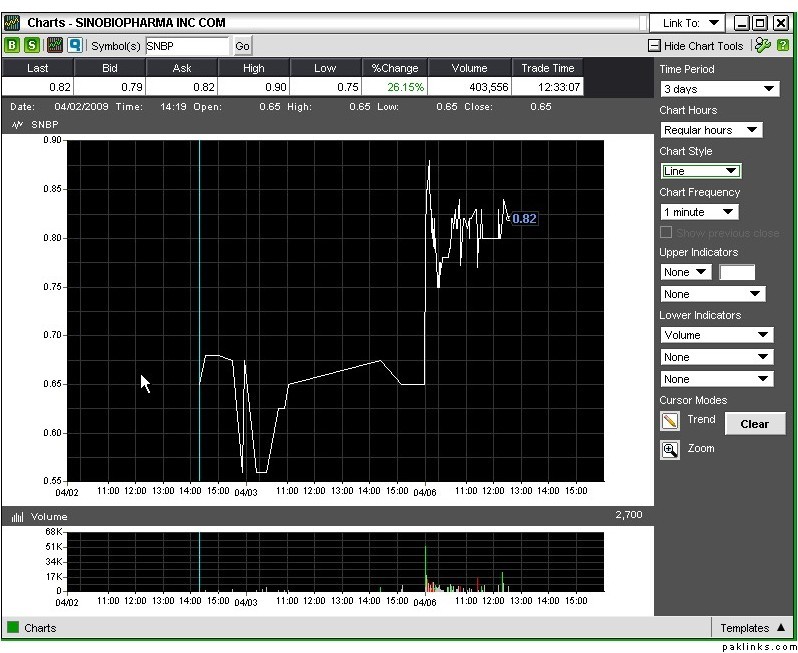
Task: Open chart settings wrench icon
Action: pyautogui.click(x=763, y=45)
